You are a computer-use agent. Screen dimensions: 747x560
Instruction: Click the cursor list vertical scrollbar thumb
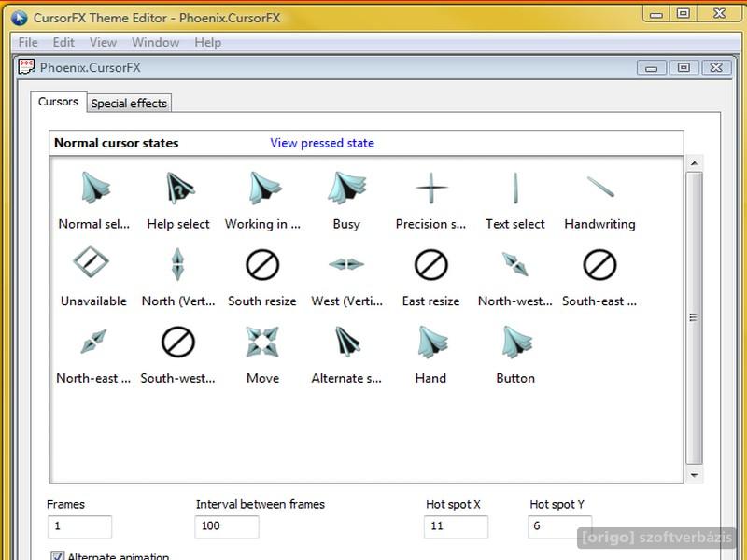tap(694, 317)
